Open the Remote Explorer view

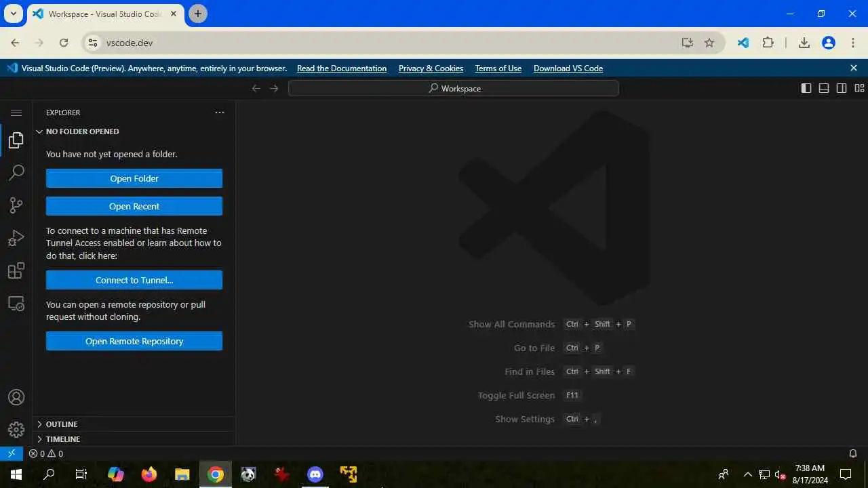pyautogui.click(x=16, y=304)
